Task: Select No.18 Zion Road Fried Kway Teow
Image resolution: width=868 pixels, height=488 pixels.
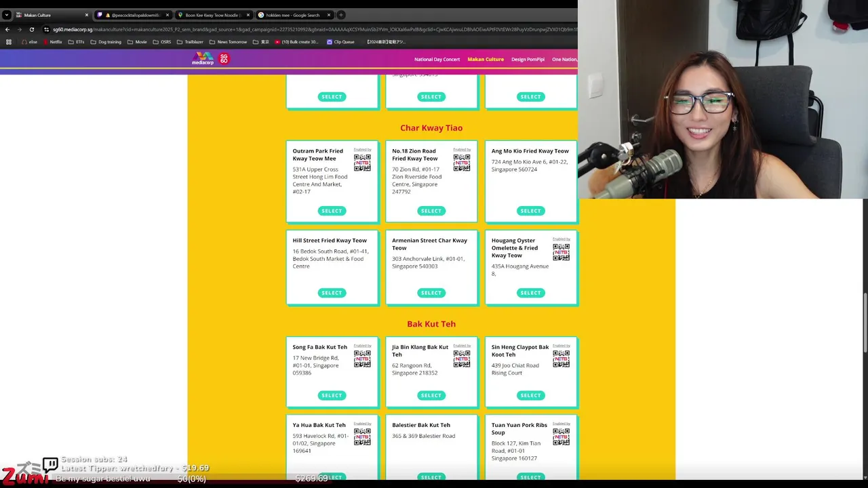Action: coord(431,211)
